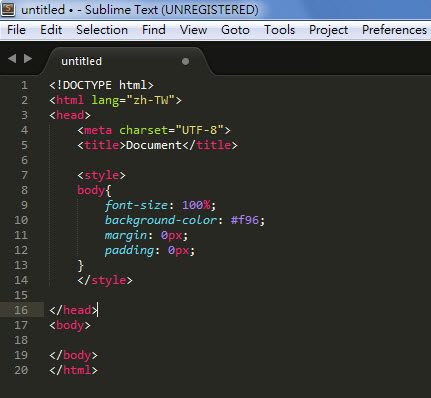431x398 pixels.
Task: Click the 100% value
Action: pos(196,205)
